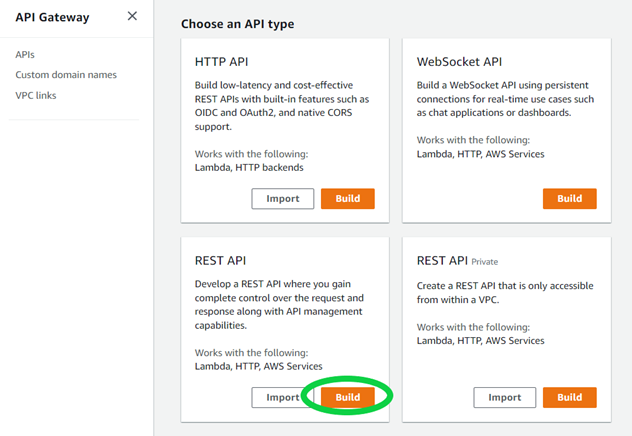Viewport: 632px width, 436px height.
Task: Select the WebSocket API card title
Action: point(459,62)
